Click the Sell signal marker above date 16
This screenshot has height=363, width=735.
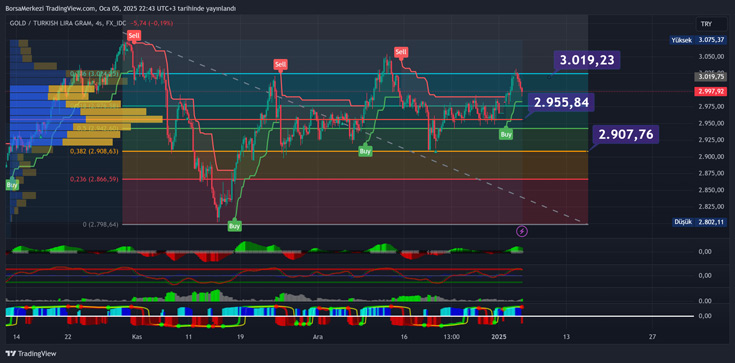click(401, 52)
